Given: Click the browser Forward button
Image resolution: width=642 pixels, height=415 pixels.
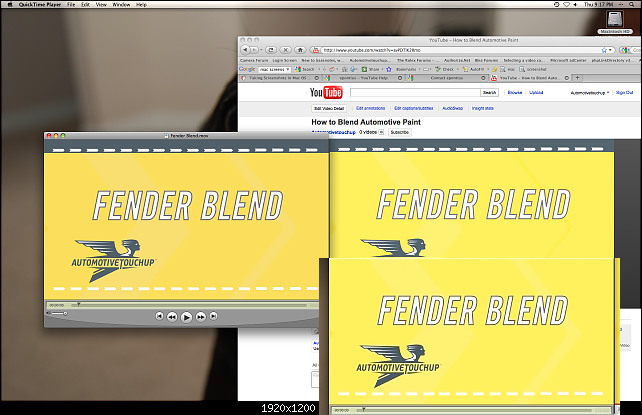Looking at the screenshot, I should (x=253, y=50).
